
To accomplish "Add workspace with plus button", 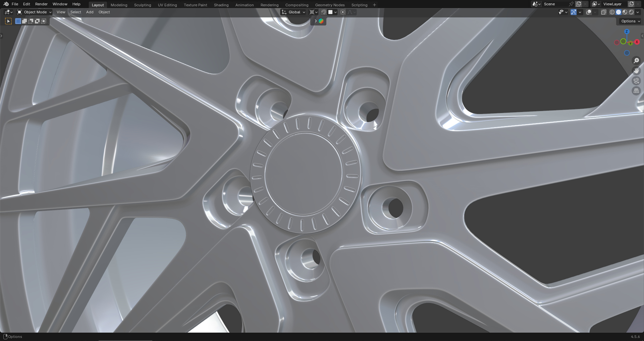I will [374, 5].
